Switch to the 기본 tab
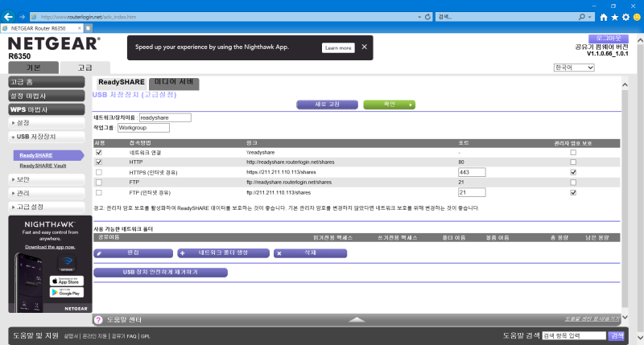The image size is (644, 345). (33, 68)
